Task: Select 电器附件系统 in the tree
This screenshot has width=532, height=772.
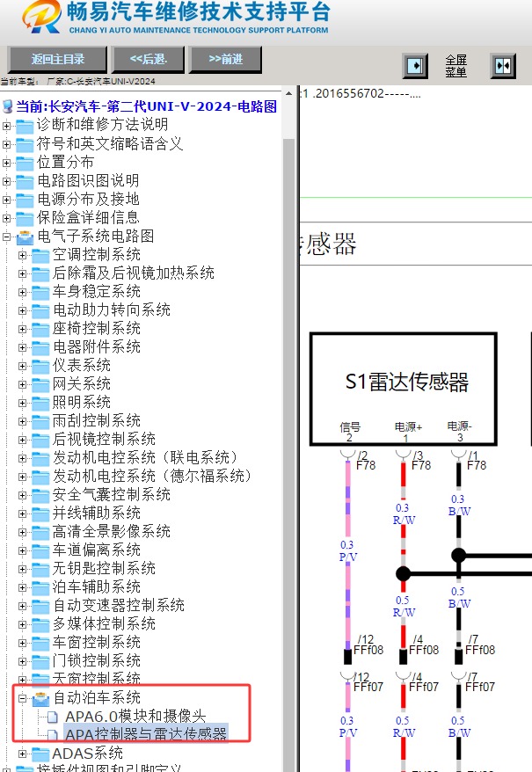Action: pos(97,346)
